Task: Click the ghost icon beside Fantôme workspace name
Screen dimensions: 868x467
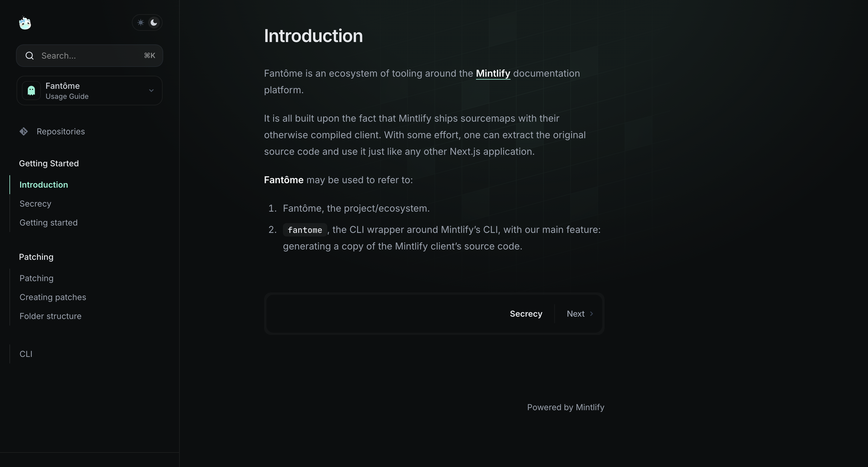Action: pos(31,90)
